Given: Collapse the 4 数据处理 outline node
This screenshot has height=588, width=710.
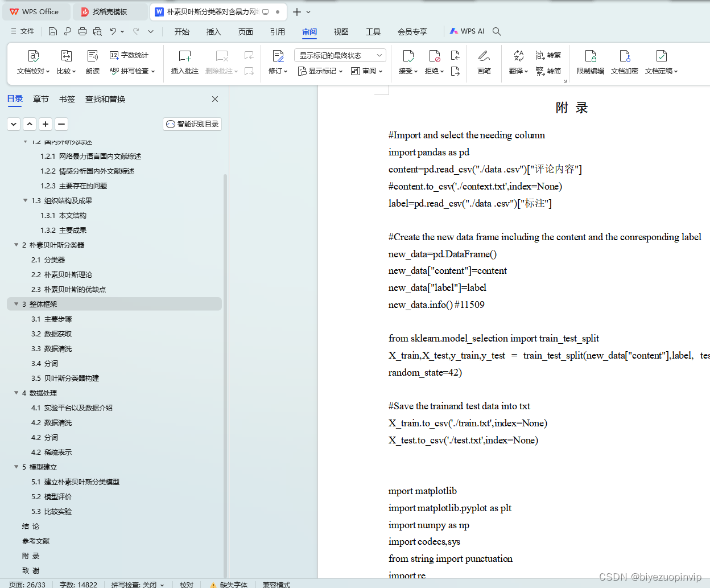Looking at the screenshot, I should pyautogui.click(x=16, y=393).
